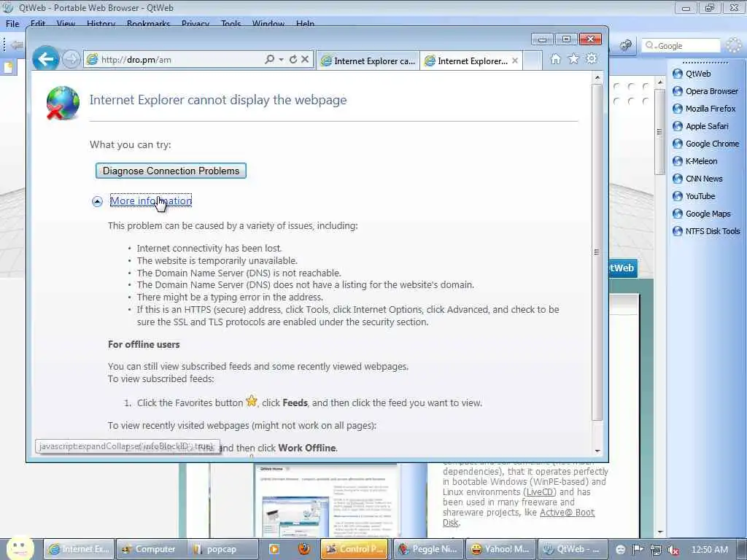Click the IE vertical scrollbar thumb
The width and height of the screenshot is (747, 560).
(597, 252)
